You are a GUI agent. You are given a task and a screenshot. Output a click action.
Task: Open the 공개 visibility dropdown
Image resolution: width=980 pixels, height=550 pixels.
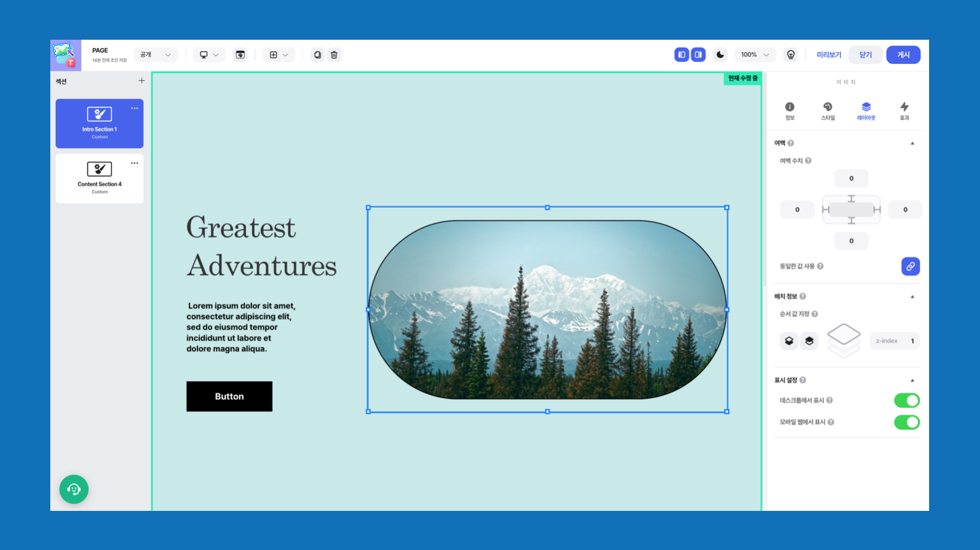pos(156,55)
